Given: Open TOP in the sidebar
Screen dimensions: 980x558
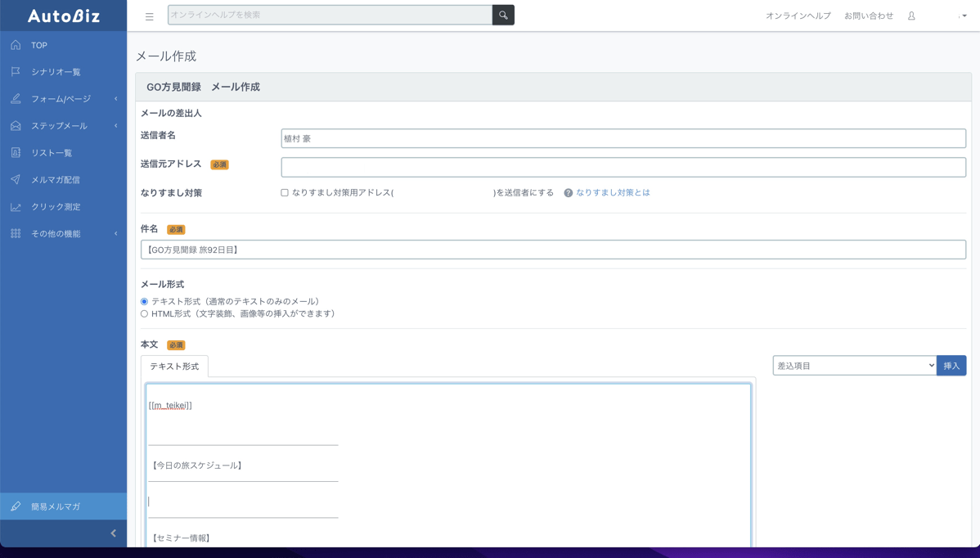Looking at the screenshot, I should pyautogui.click(x=63, y=45).
